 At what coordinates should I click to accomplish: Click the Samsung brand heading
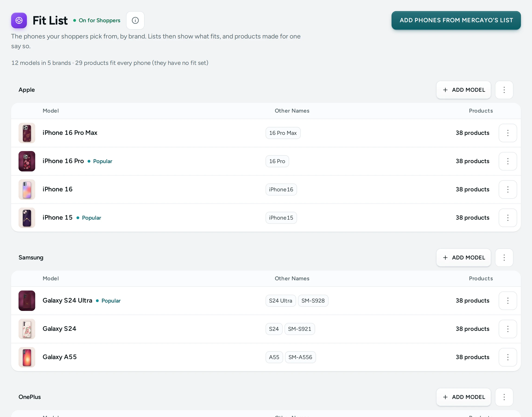tap(31, 258)
